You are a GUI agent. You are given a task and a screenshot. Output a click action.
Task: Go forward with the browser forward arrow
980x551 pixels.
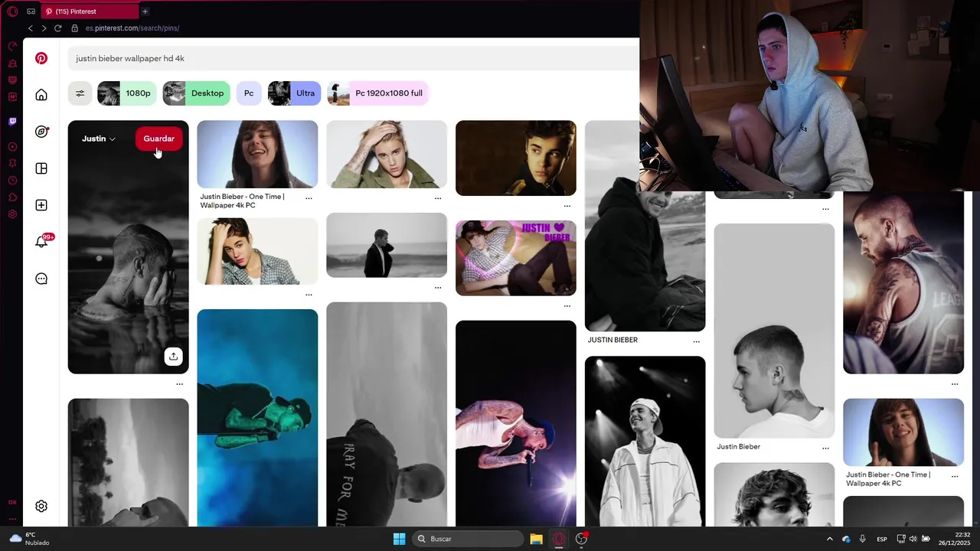point(44,28)
